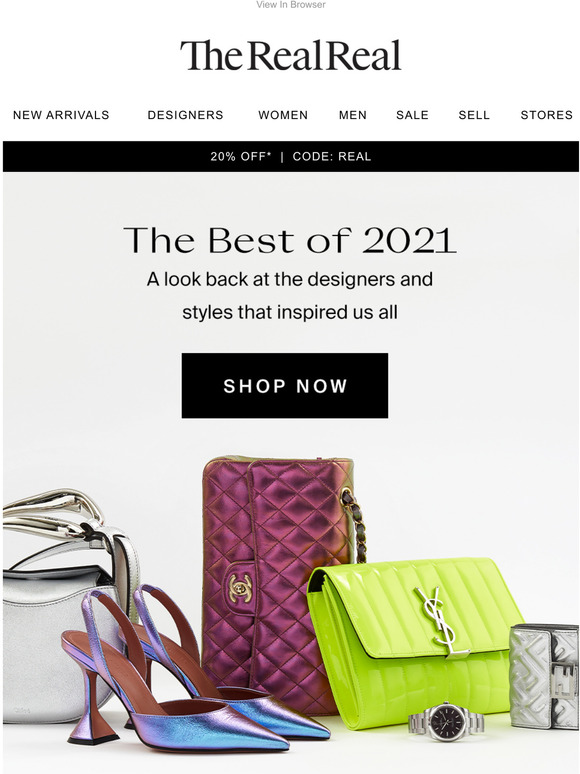Viewport: 580px width, 774px height.
Task: Open the New Arrivals menu
Action: point(61,115)
